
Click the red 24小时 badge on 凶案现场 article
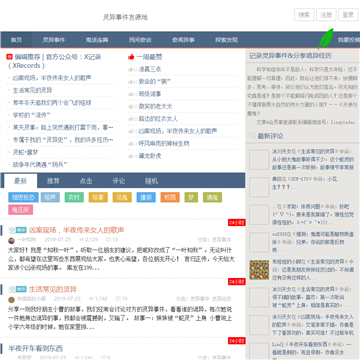237,222
